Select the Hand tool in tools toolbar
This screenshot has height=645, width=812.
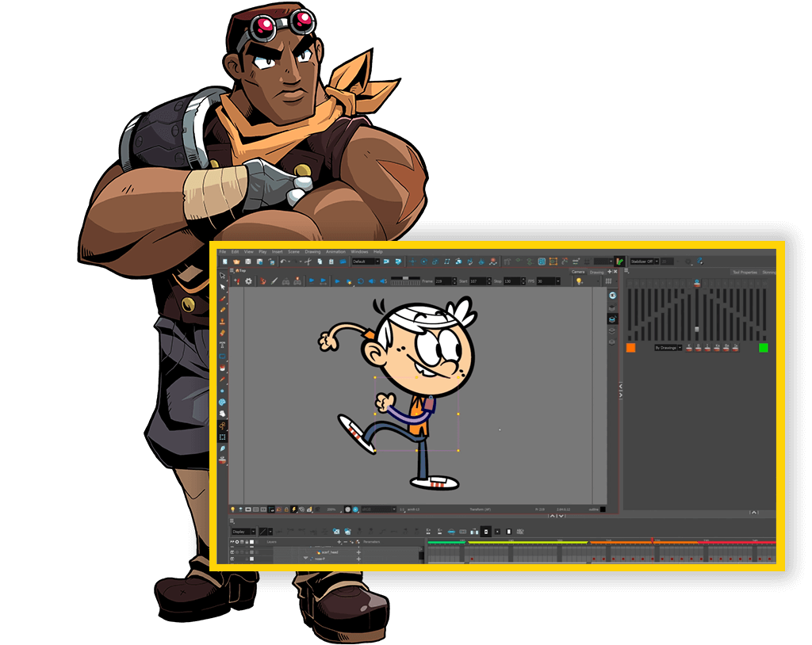point(223,414)
